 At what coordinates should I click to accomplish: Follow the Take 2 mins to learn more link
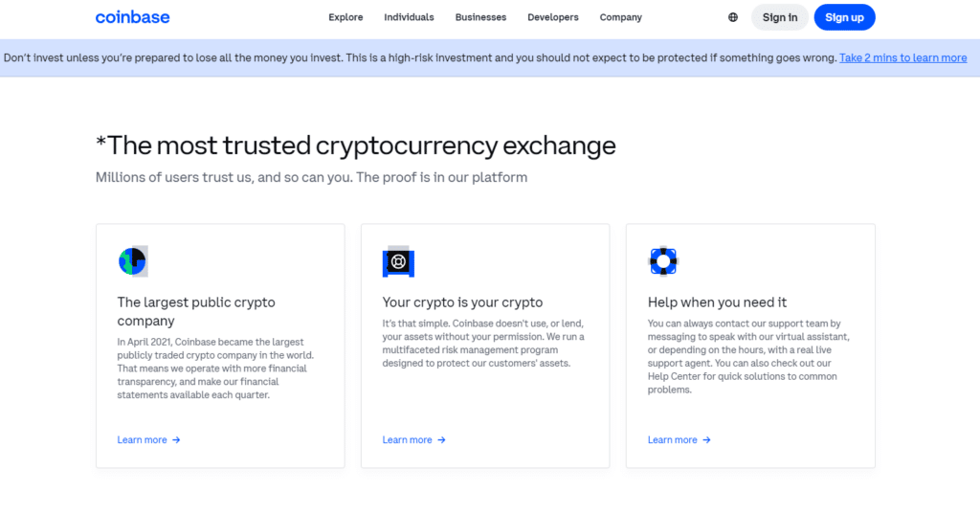click(903, 58)
